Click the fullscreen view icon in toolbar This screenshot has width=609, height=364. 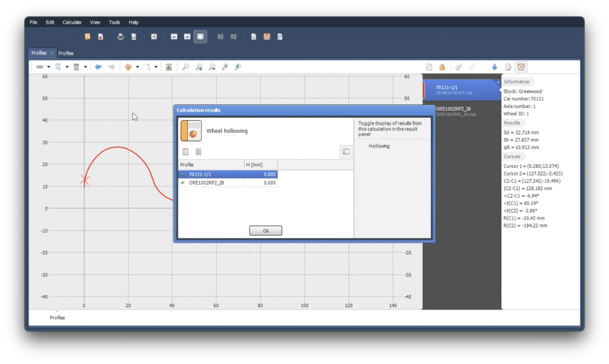200,37
